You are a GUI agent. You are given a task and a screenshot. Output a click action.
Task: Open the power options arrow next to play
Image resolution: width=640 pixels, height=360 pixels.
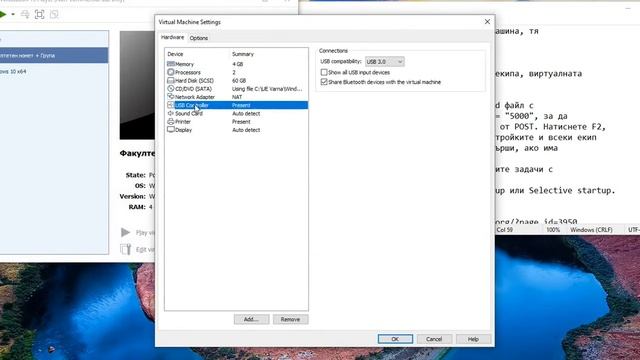[13, 15]
